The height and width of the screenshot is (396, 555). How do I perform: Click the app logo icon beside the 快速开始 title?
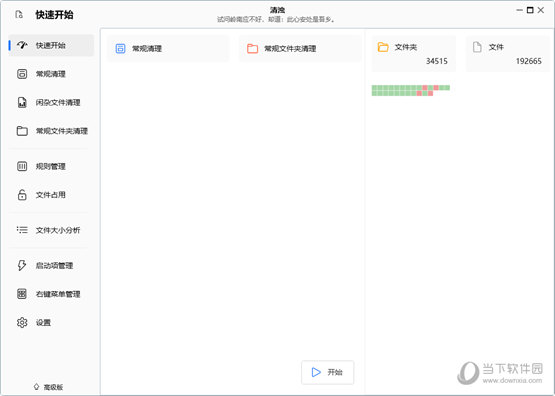tap(19, 15)
